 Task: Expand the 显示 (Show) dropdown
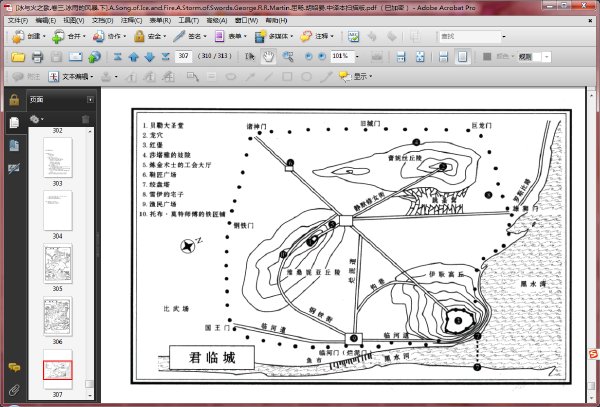(x=355, y=77)
